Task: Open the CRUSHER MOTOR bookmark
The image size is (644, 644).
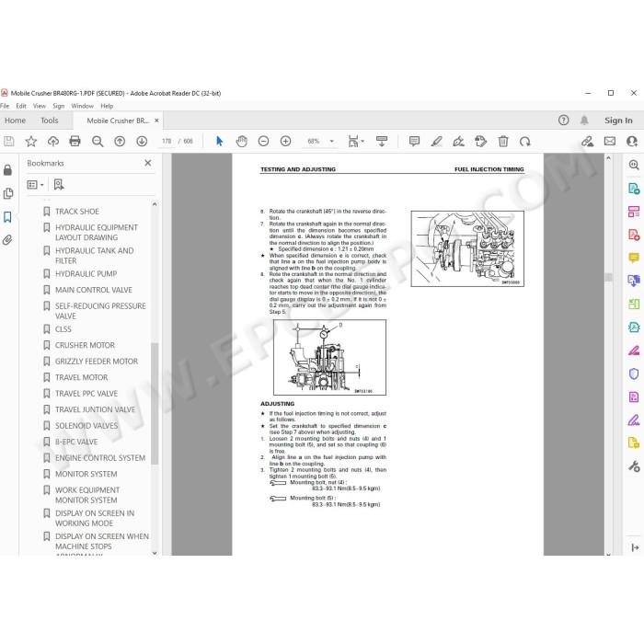Action: tap(85, 345)
